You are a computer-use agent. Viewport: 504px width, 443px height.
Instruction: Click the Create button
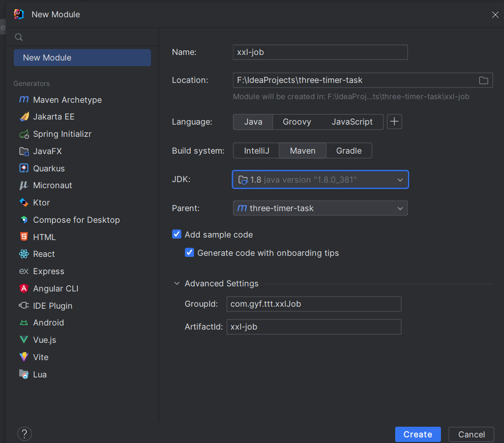pos(418,434)
